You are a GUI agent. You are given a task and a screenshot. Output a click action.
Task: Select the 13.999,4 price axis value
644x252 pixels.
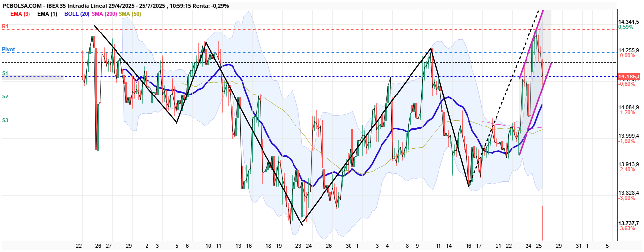pos(629,136)
